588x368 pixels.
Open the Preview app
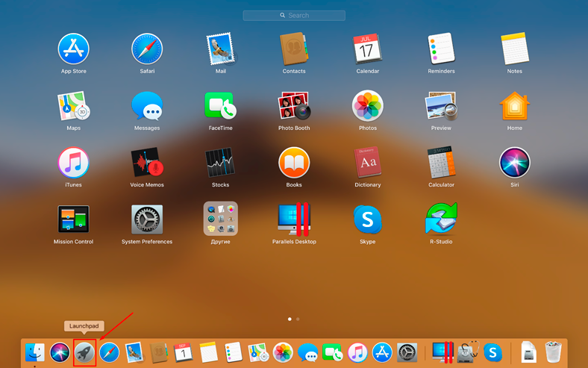pos(441,106)
